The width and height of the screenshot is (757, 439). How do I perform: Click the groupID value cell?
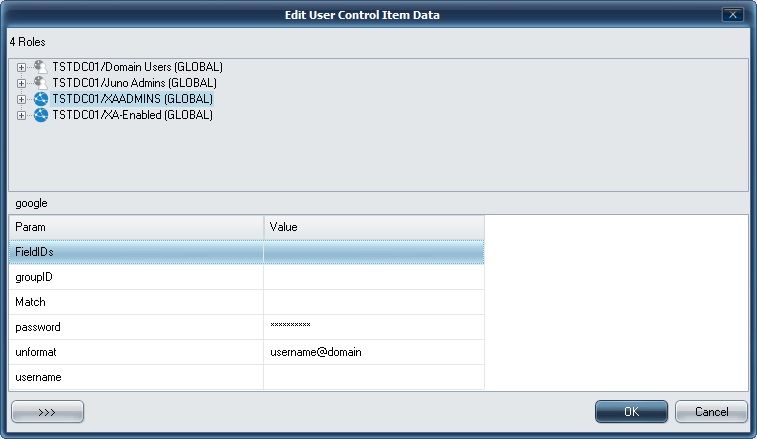coord(374,277)
